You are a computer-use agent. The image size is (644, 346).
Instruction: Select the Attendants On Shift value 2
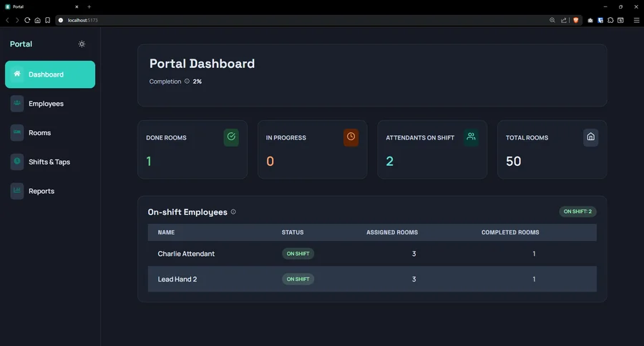(x=390, y=161)
